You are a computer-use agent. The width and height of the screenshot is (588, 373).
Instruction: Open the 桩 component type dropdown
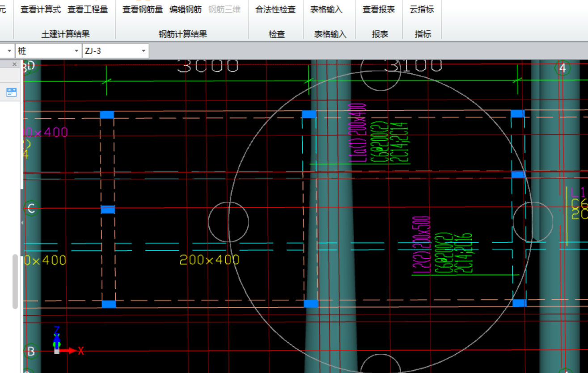(48, 51)
